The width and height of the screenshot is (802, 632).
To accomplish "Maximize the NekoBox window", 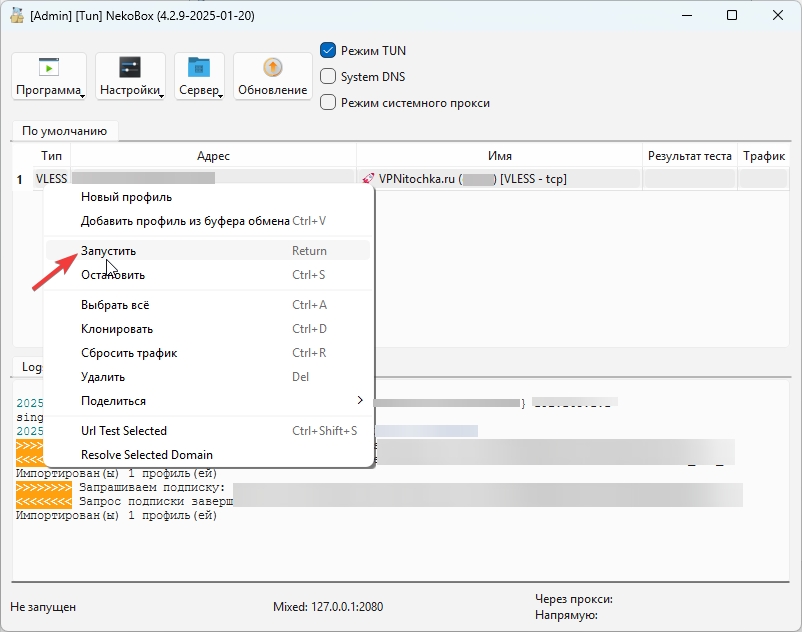I will click(x=732, y=15).
